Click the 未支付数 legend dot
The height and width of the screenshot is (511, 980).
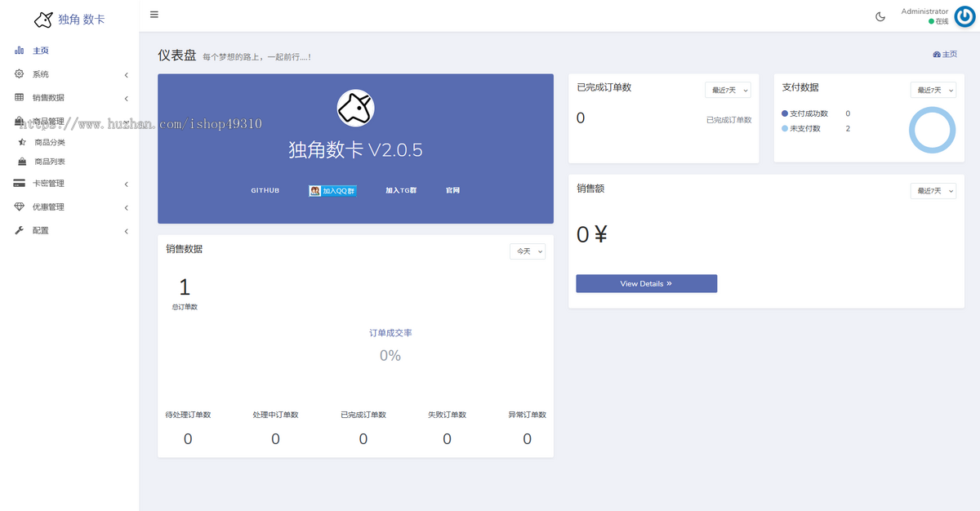[x=785, y=128]
